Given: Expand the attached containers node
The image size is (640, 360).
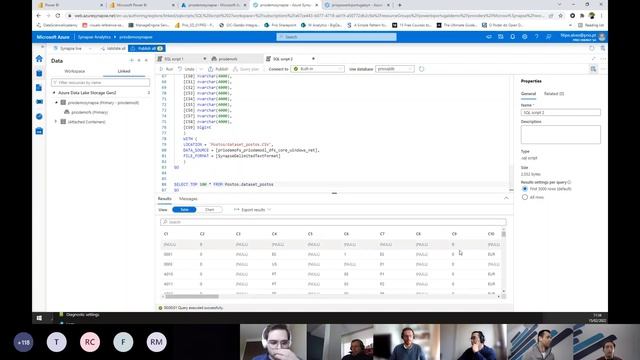Looking at the screenshot, I should 56,122.
